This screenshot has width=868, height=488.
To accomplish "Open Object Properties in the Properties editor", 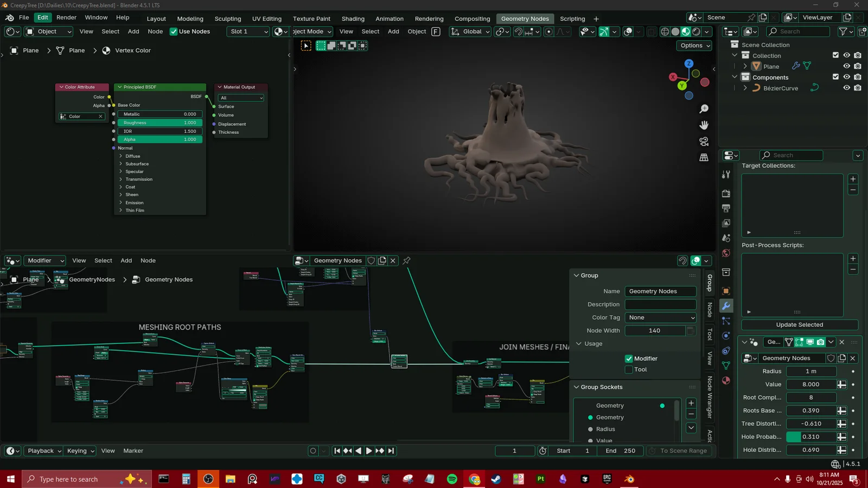I will [x=725, y=291].
